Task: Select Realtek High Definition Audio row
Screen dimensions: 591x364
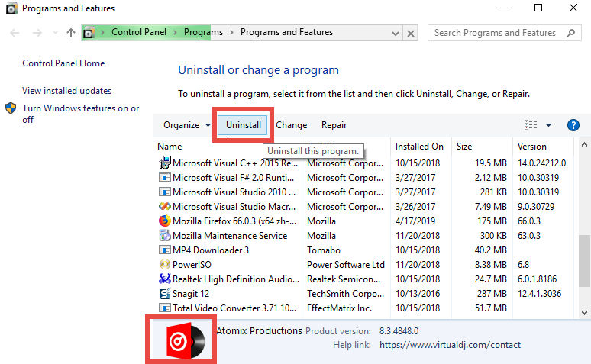Action: coord(364,279)
